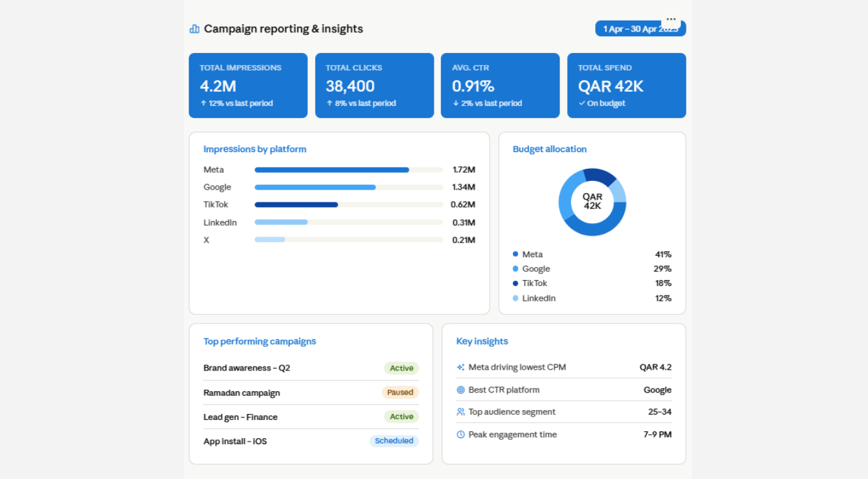Click the down arrow in Avg. CTR card
Screen dimensions: 868x479
pyautogui.click(x=456, y=103)
